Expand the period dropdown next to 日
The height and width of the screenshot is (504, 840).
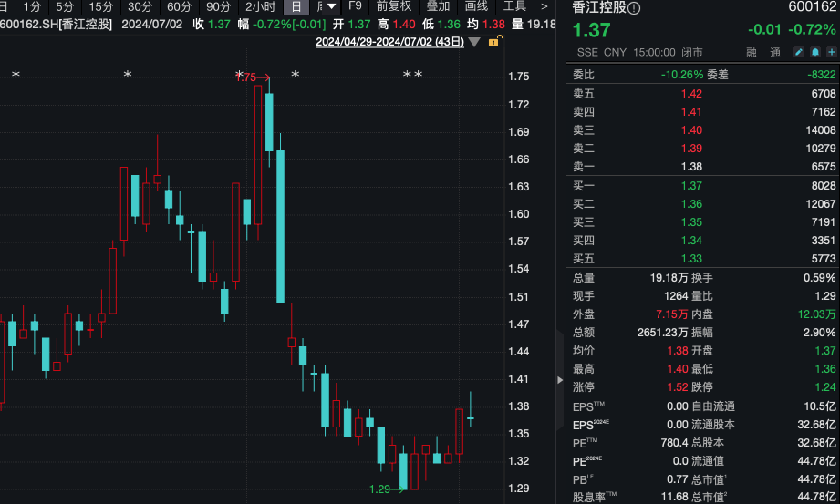pos(321,6)
